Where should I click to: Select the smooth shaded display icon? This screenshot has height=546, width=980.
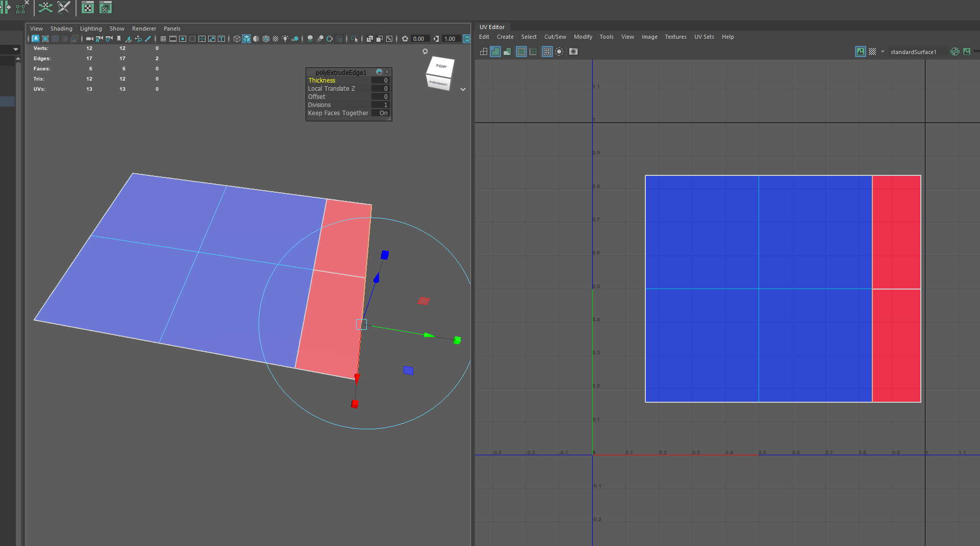click(246, 38)
